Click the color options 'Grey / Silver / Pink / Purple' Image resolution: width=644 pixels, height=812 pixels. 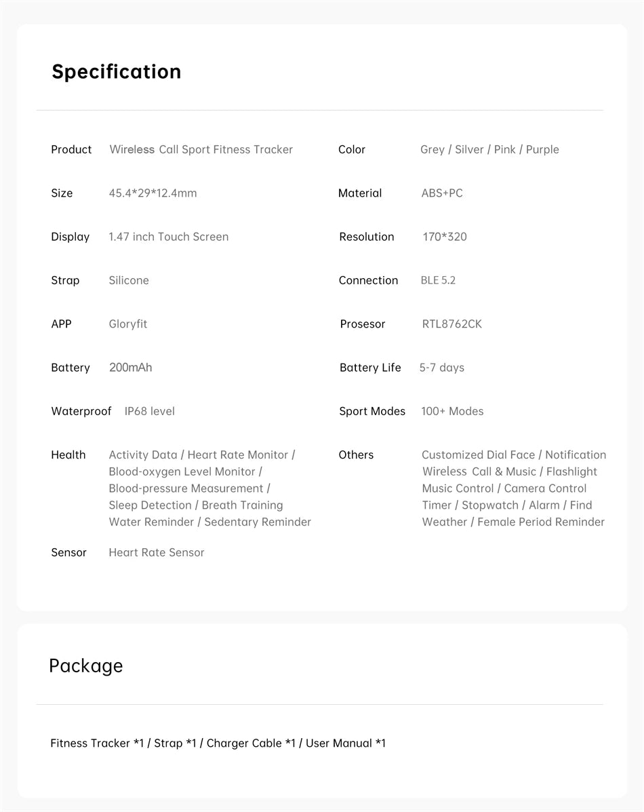pos(489,149)
